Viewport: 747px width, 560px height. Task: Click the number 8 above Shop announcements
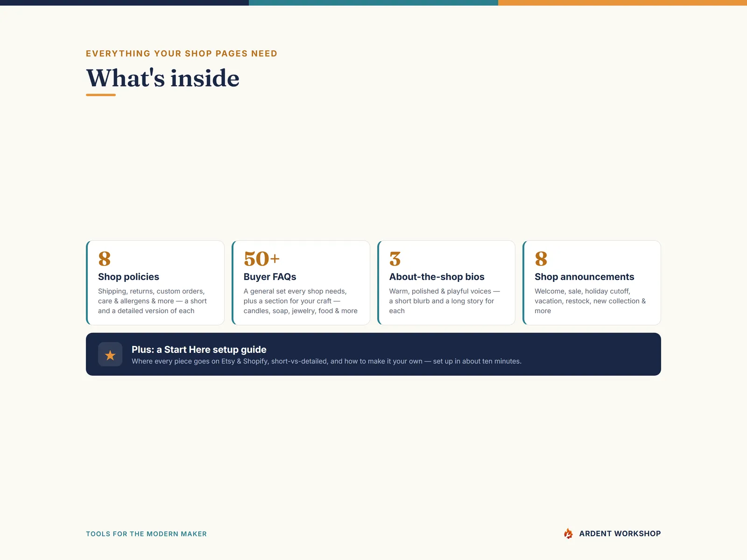point(541,259)
